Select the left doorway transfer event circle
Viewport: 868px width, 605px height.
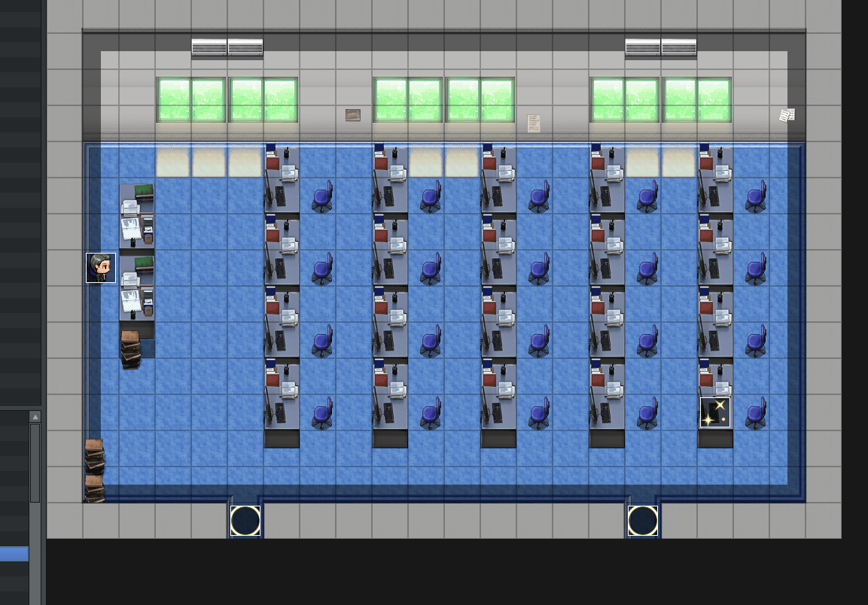(245, 521)
